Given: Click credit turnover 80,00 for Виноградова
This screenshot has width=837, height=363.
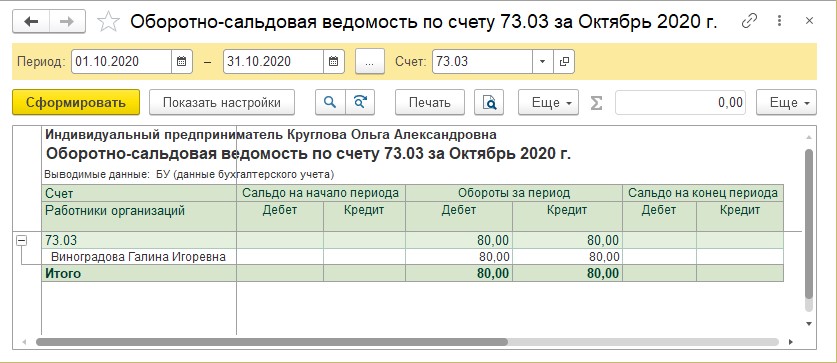Looking at the screenshot, I should coord(567,257).
